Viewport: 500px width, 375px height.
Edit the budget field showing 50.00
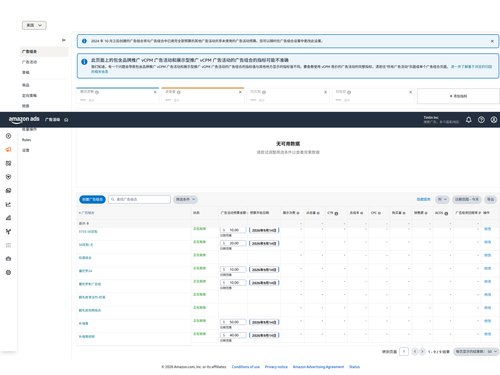[233, 322]
